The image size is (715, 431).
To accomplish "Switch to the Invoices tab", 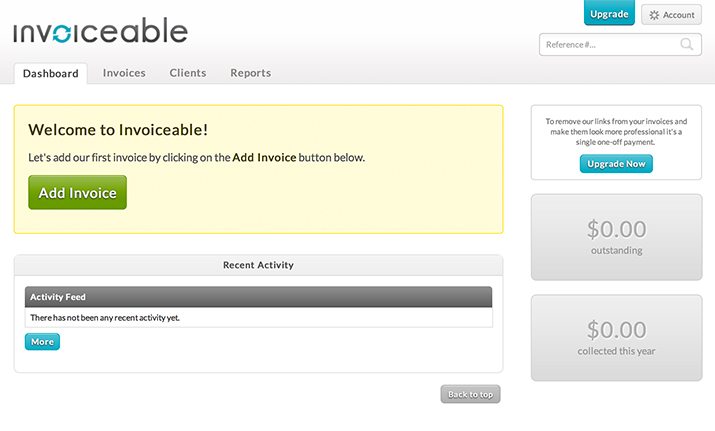I will tap(124, 73).
